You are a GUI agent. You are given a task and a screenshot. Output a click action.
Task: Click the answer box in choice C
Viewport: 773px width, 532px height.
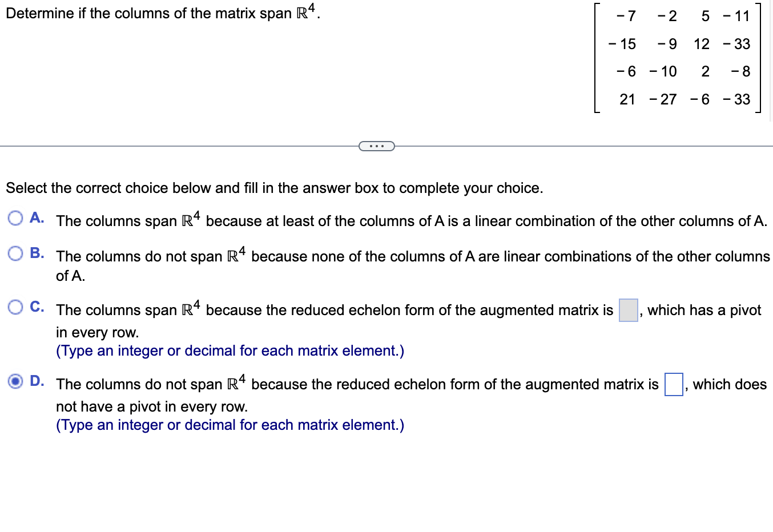point(627,310)
